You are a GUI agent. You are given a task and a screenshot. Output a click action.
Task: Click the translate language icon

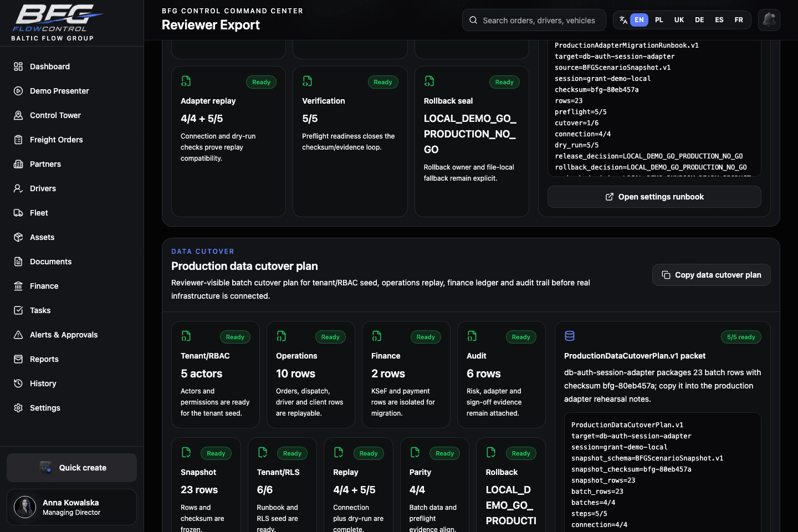tap(623, 20)
